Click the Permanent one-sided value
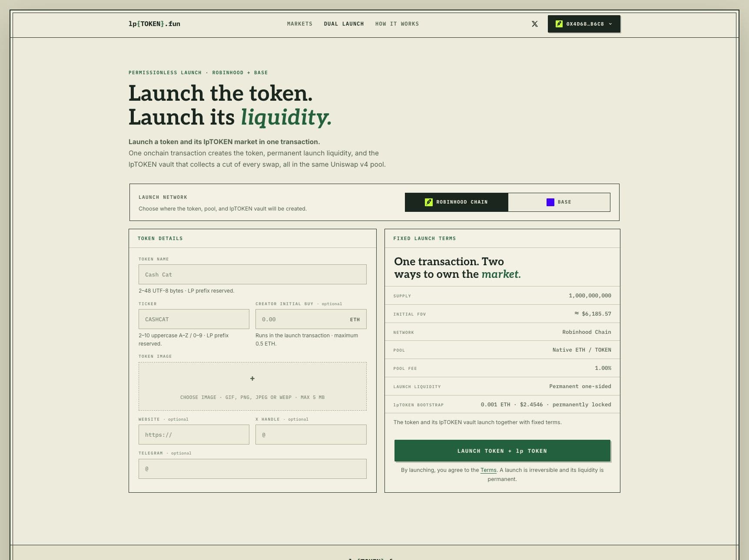 (x=580, y=386)
